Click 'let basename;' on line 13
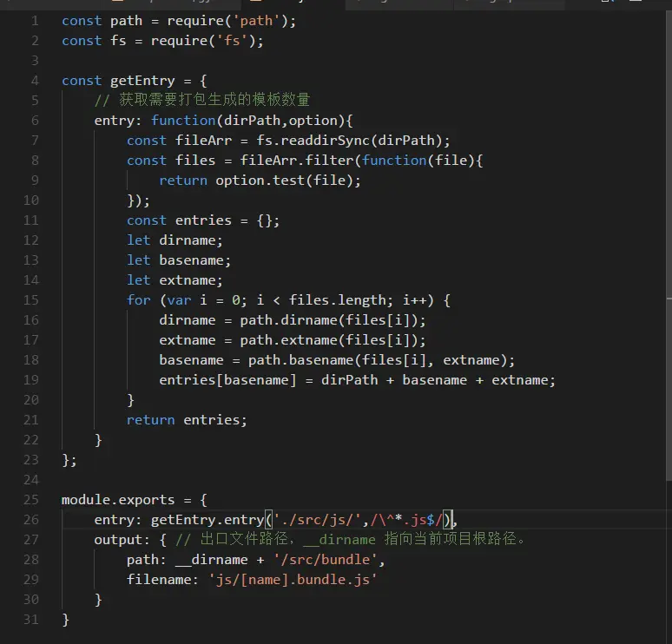The width and height of the screenshot is (672, 644). pos(179,260)
